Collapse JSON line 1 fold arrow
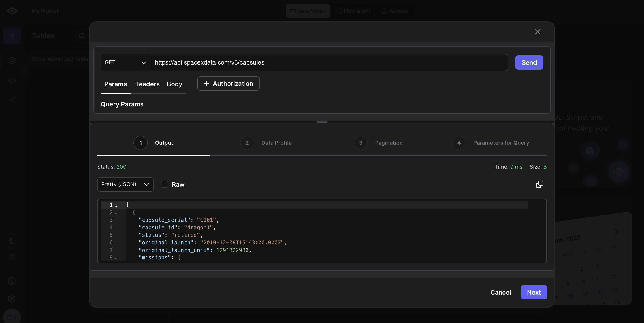Image resolution: width=644 pixels, height=323 pixels. pos(116,206)
